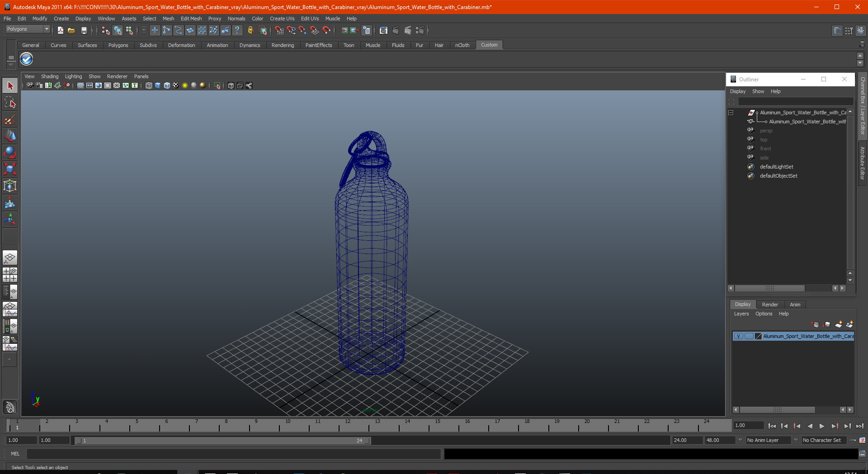Select the Scale tool (red cube icon)

pyautogui.click(x=10, y=169)
